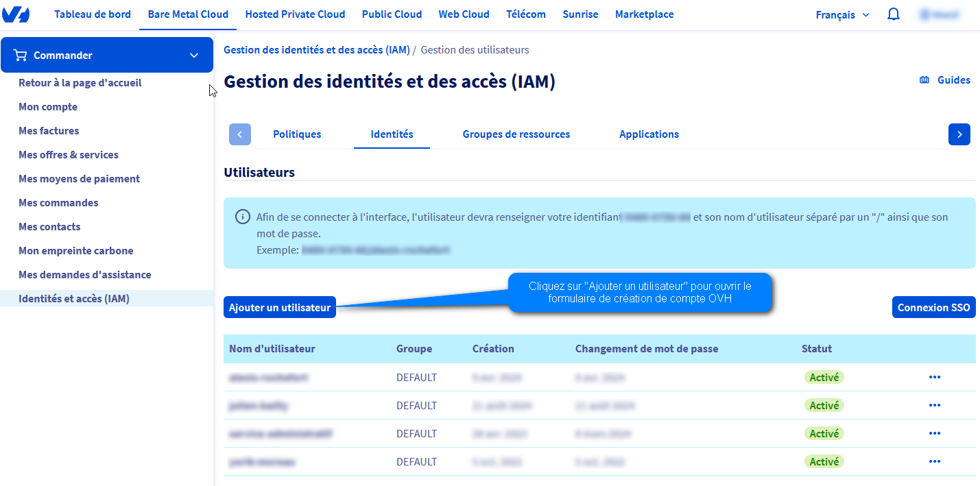
Task: Open the Tableau de bord menu
Action: [x=93, y=14]
